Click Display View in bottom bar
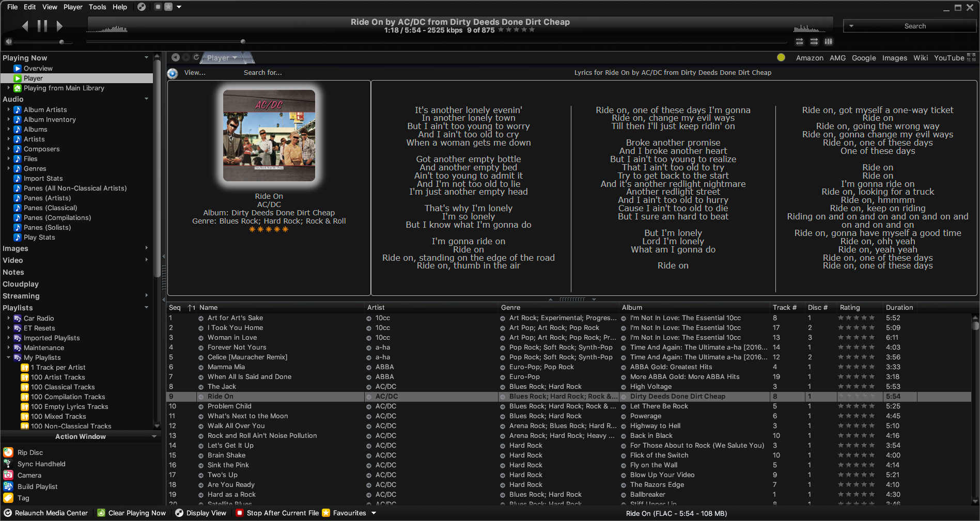Viewport: 980px width, 521px height. pyautogui.click(x=201, y=513)
